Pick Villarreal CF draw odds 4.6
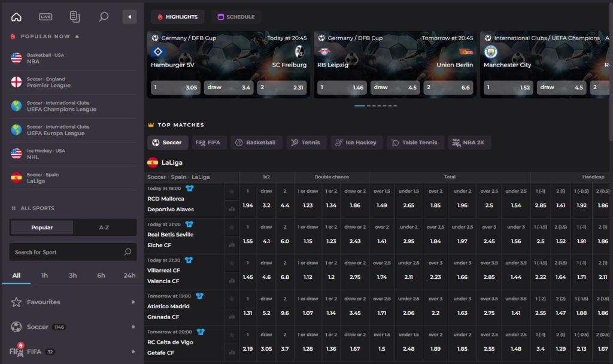Screen dimensions: 613x364 266,277
